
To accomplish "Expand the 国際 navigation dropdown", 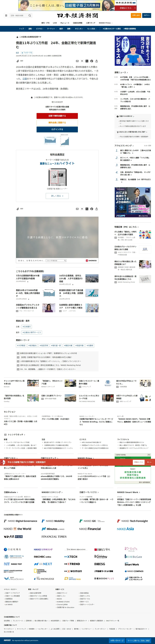I will (69, 29).
